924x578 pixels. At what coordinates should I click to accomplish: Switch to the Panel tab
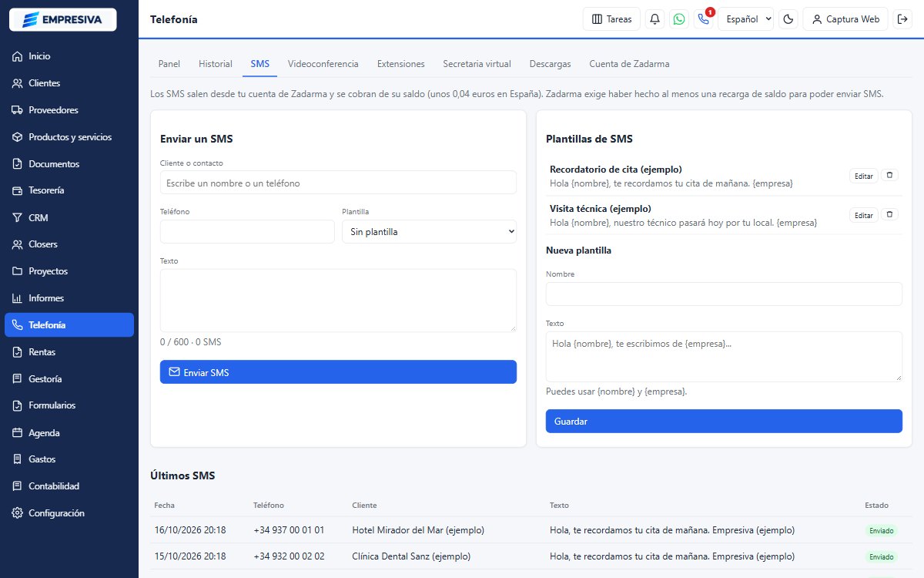tap(169, 64)
